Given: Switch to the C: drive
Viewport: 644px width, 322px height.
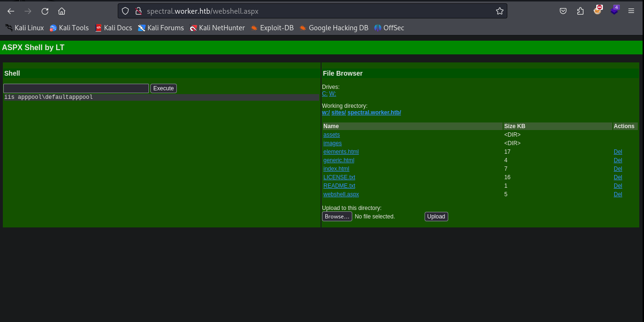Looking at the screenshot, I should [x=325, y=94].
